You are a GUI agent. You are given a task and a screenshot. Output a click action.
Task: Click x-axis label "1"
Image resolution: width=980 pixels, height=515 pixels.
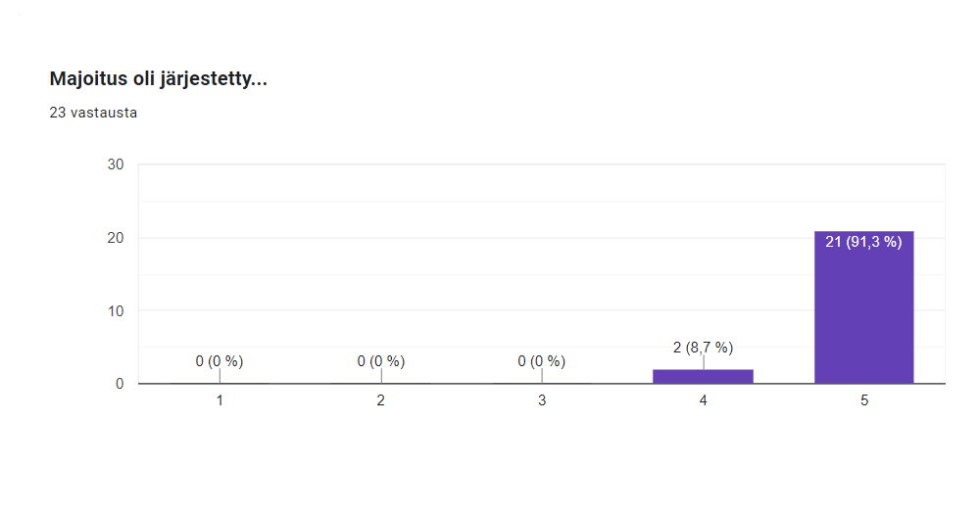[x=220, y=400]
